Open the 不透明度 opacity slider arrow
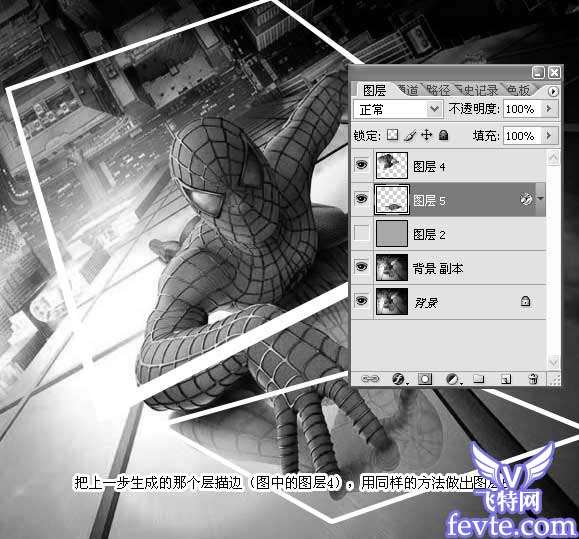The width and height of the screenshot is (579, 539). [x=549, y=109]
